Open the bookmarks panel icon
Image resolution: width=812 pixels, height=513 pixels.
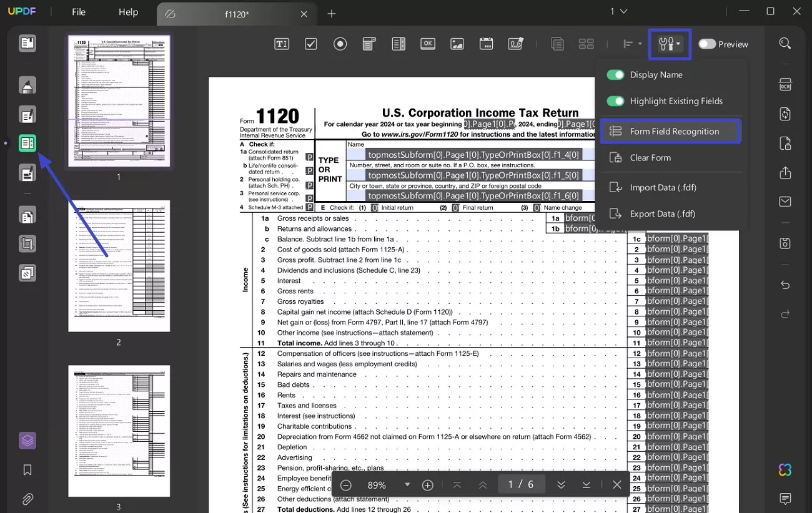click(27, 470)
